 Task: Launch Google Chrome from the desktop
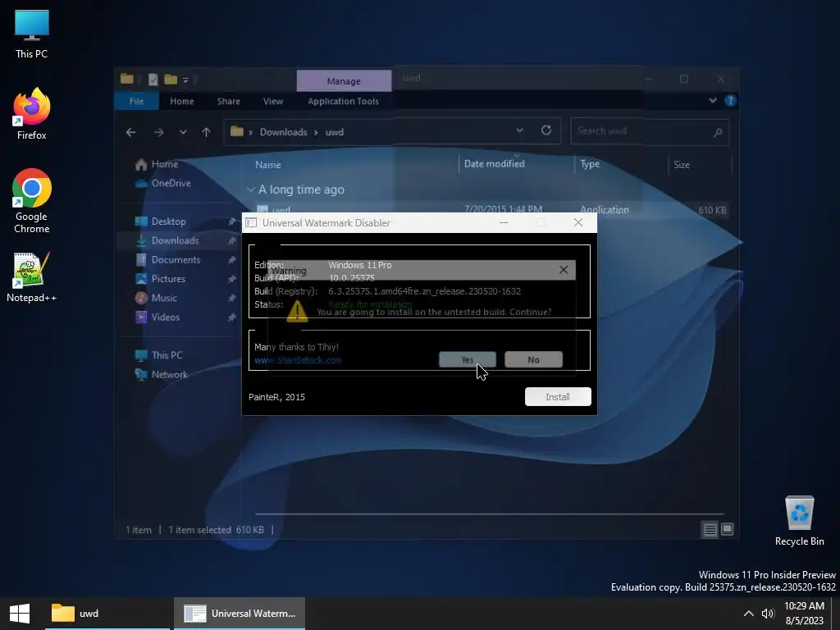(x=32, y=201)
